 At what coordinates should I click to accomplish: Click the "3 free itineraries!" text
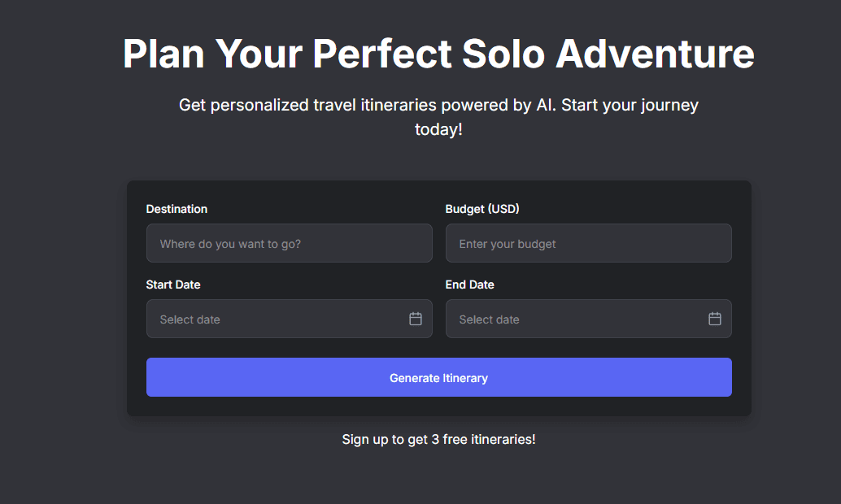tap(483, 439)
